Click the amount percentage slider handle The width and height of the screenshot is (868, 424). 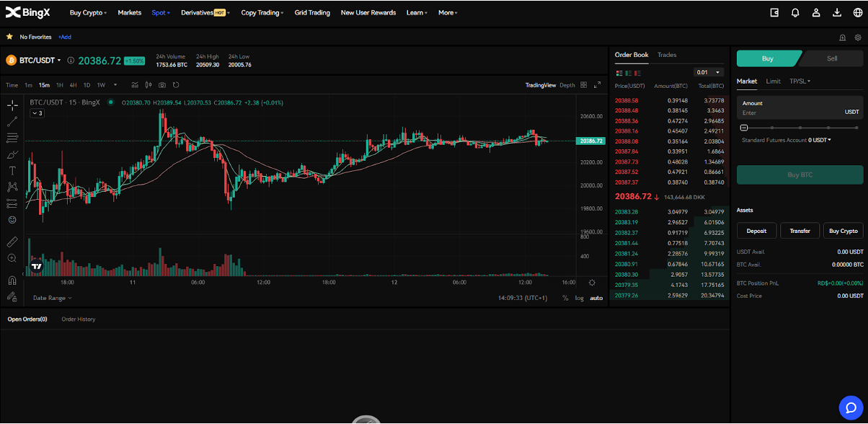(x=744, y=128)
